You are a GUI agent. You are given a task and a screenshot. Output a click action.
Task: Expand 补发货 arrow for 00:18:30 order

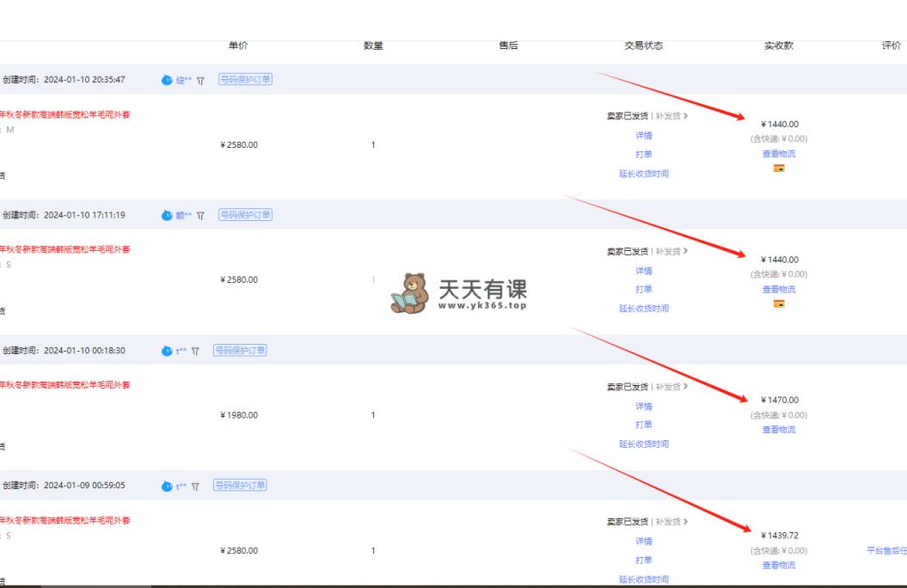[x=685, y=386]
